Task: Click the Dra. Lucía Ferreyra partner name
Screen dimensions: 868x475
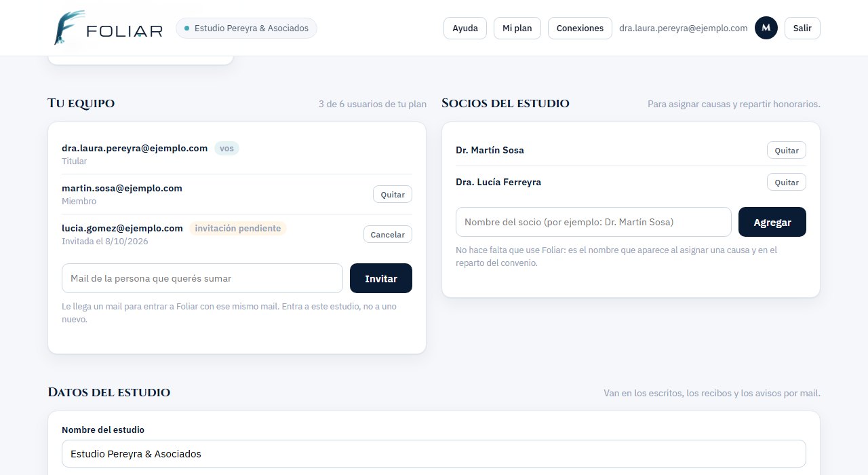Action: (498, 182)
